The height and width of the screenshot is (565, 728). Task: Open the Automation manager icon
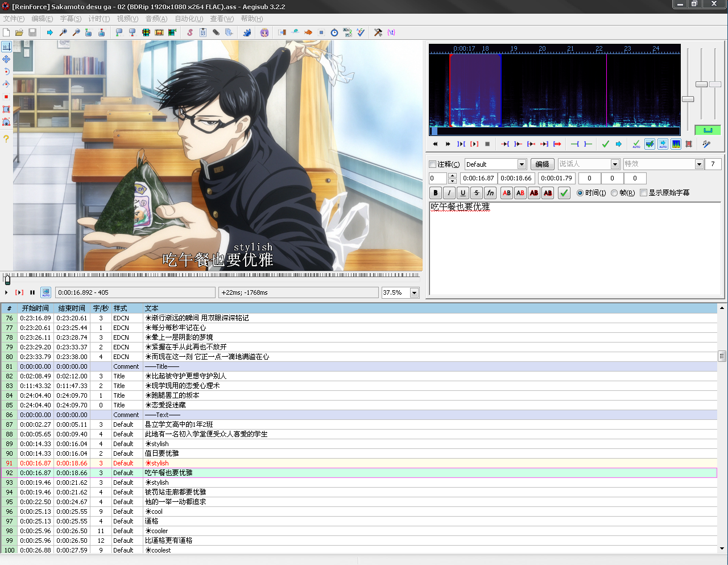point(247,32)
